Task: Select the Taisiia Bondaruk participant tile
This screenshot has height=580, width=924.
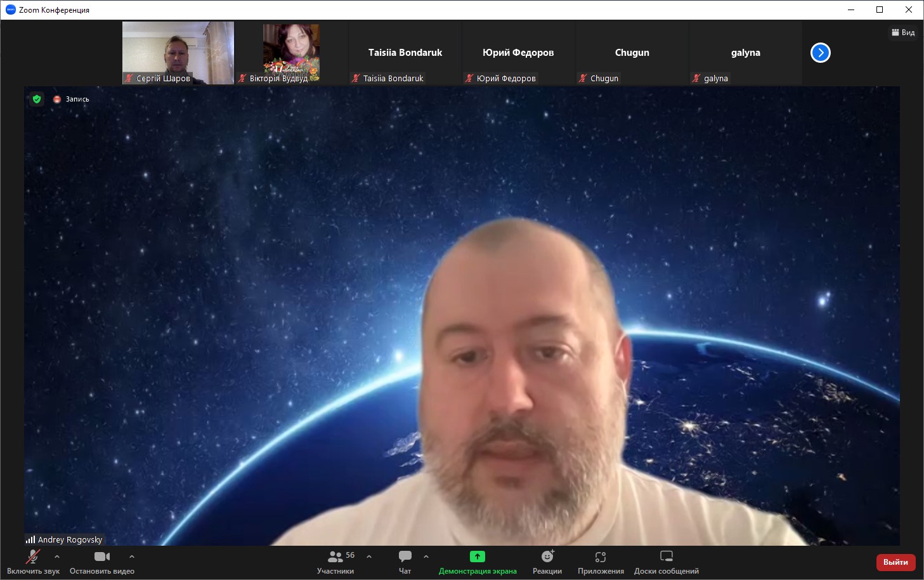Action: coord(405,53)
